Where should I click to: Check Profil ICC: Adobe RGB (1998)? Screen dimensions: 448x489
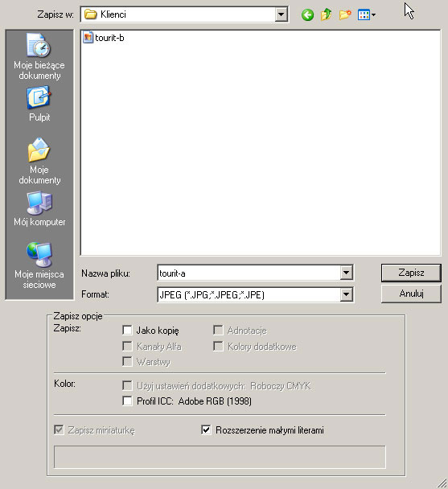pyautogui.click(x=127, y=401)
